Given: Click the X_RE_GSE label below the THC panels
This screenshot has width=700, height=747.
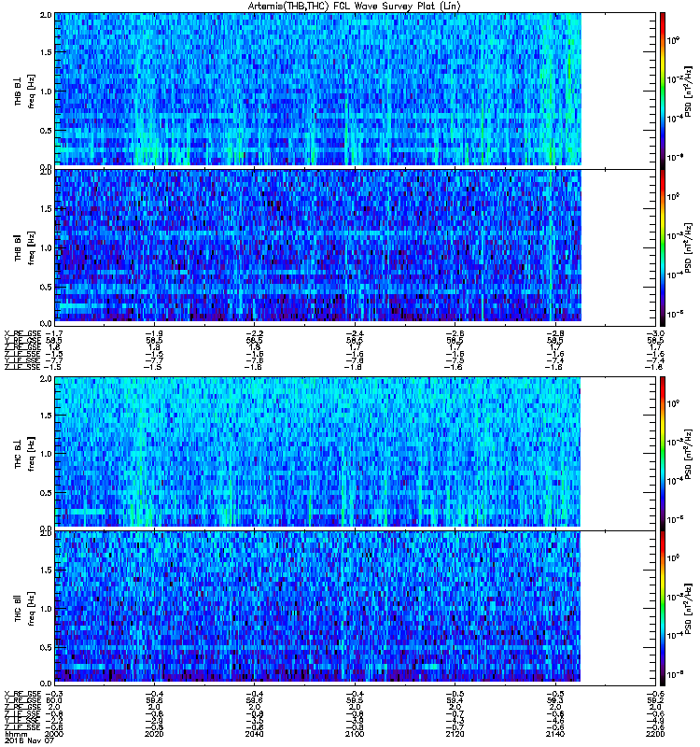Looking at the screenshot, I should pos(22,694).
